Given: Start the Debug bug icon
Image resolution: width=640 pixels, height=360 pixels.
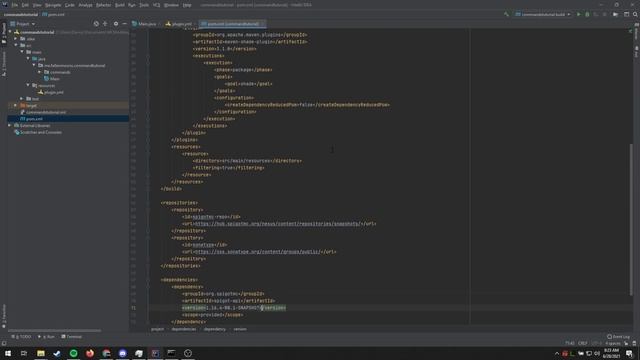Looking at the screenshot, I should [x=587, y=14].
